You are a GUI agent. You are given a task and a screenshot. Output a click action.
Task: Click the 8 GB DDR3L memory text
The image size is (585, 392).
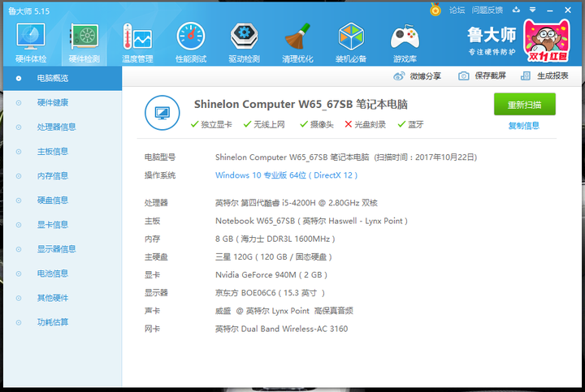275,239
